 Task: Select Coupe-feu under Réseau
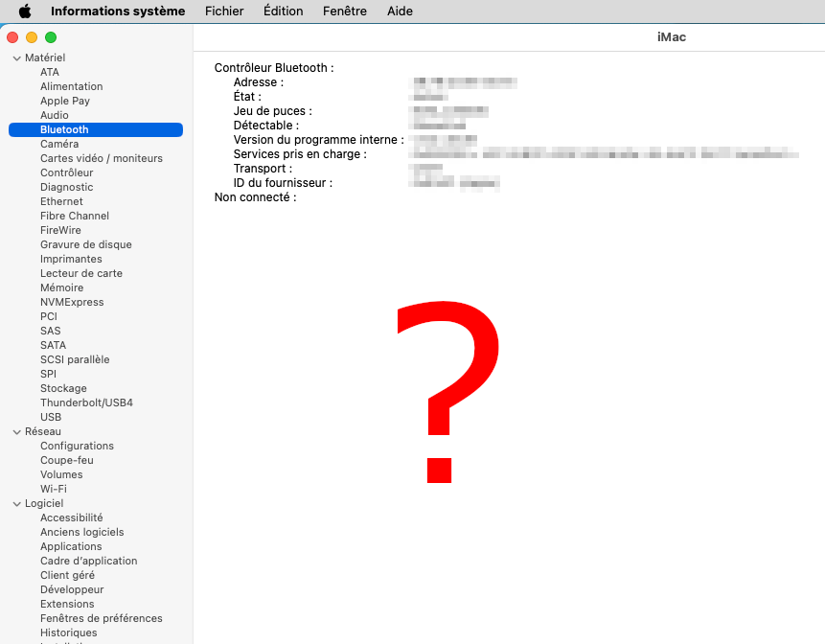point(67,460)
